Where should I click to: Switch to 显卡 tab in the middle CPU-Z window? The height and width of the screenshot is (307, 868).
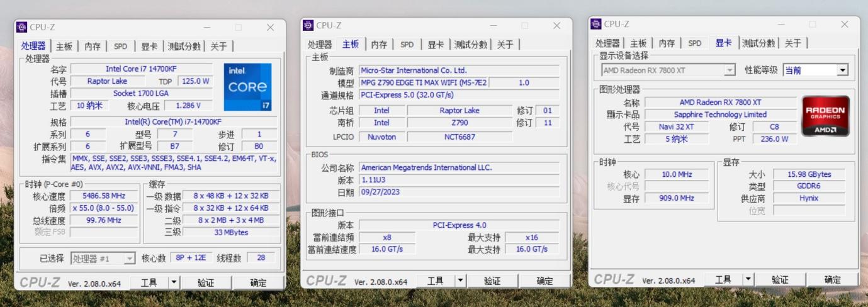tap(436, 44)
